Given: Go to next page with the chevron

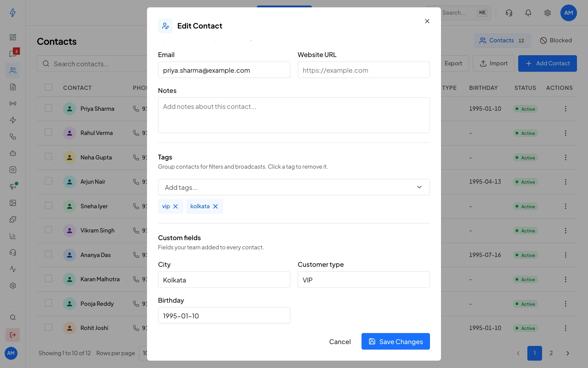Looking at the screenshot, I should pyautogui.click(x=567, y=353).
